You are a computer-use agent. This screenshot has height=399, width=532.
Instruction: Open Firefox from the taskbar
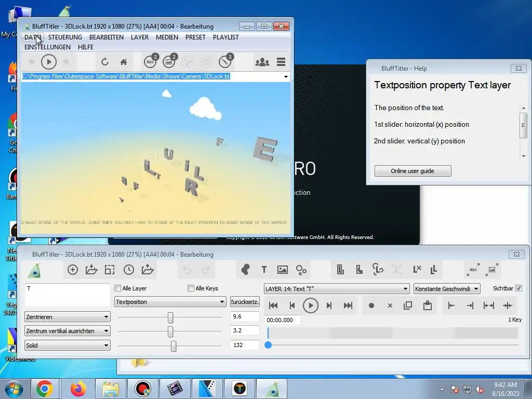[x=78, y=389]
